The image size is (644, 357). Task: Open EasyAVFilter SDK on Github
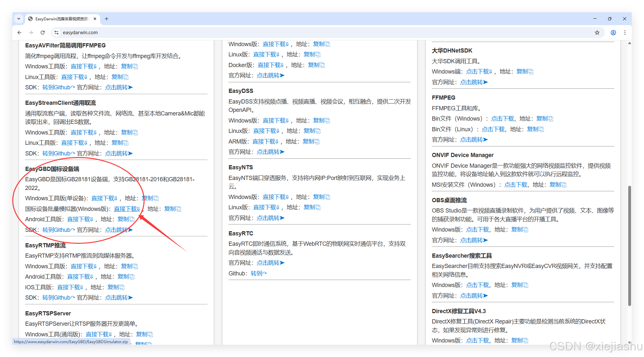coord(58,87)
